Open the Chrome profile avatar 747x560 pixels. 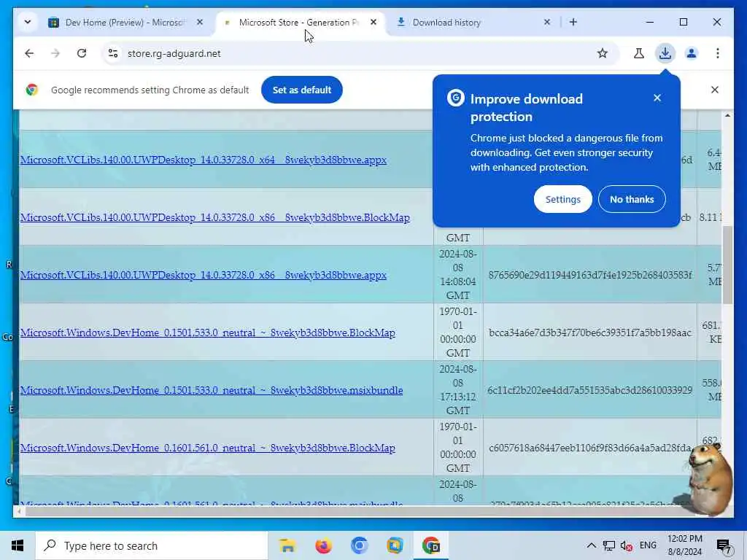pyautogui.click(x=692, y=53)
